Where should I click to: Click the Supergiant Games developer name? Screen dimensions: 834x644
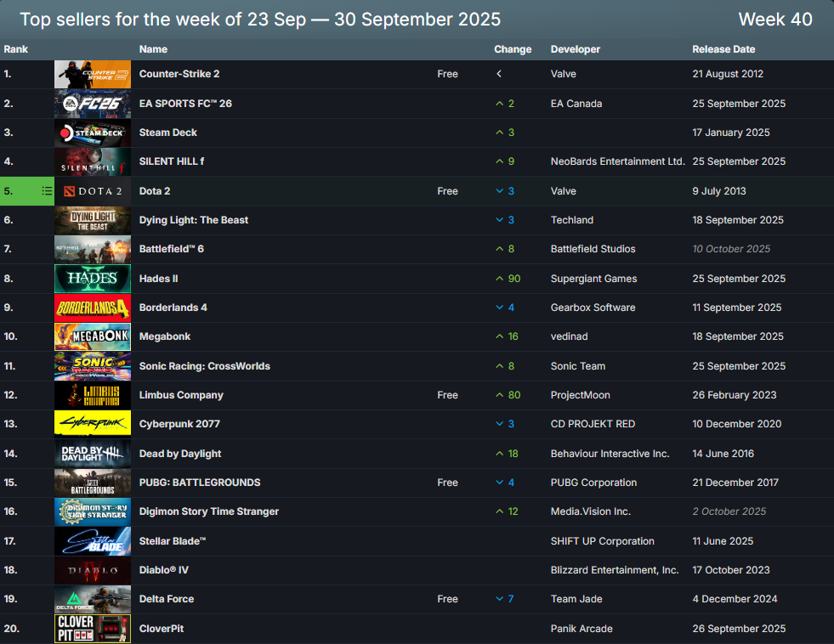pyautogui.click(x=593, y=279)
